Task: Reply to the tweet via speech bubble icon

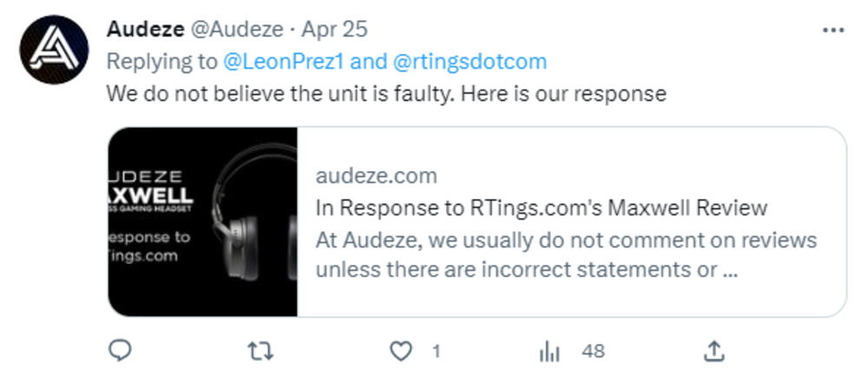Action: (x=122, y=350)
